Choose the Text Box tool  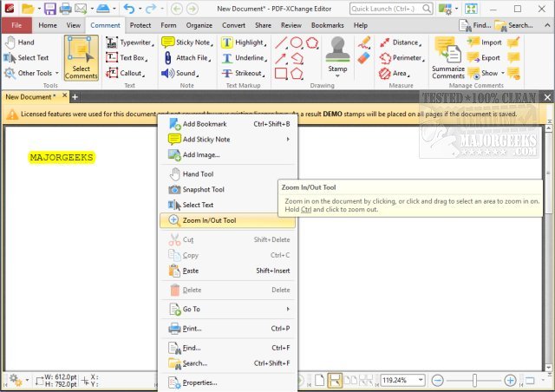(x=127, y=58)
